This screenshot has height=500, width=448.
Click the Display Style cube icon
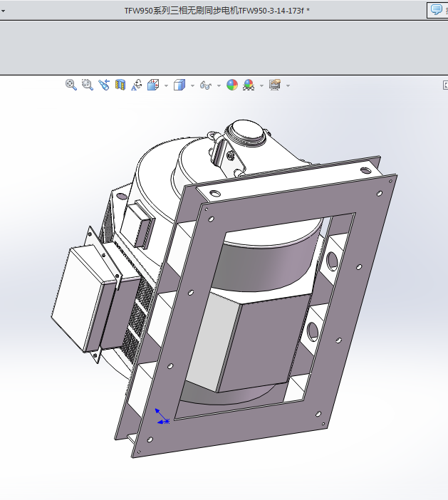(x=179, y=85)
